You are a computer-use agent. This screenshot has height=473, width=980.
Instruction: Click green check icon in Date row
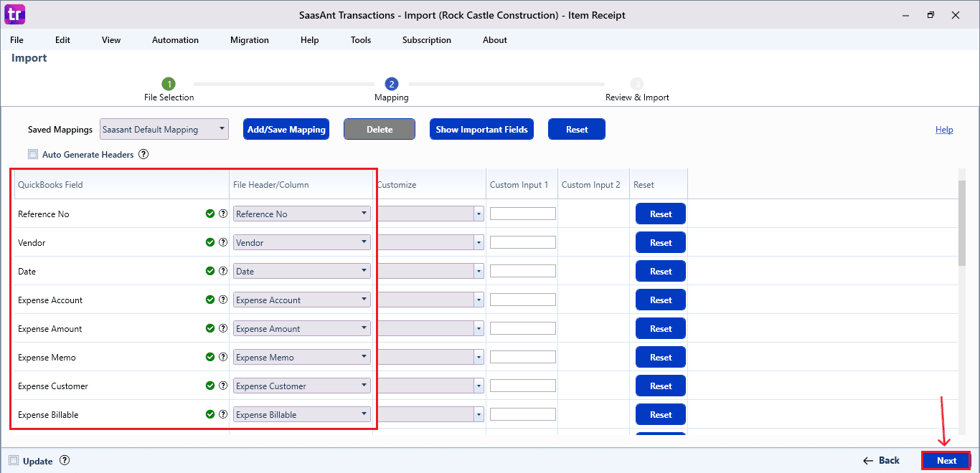click(210, 271)
